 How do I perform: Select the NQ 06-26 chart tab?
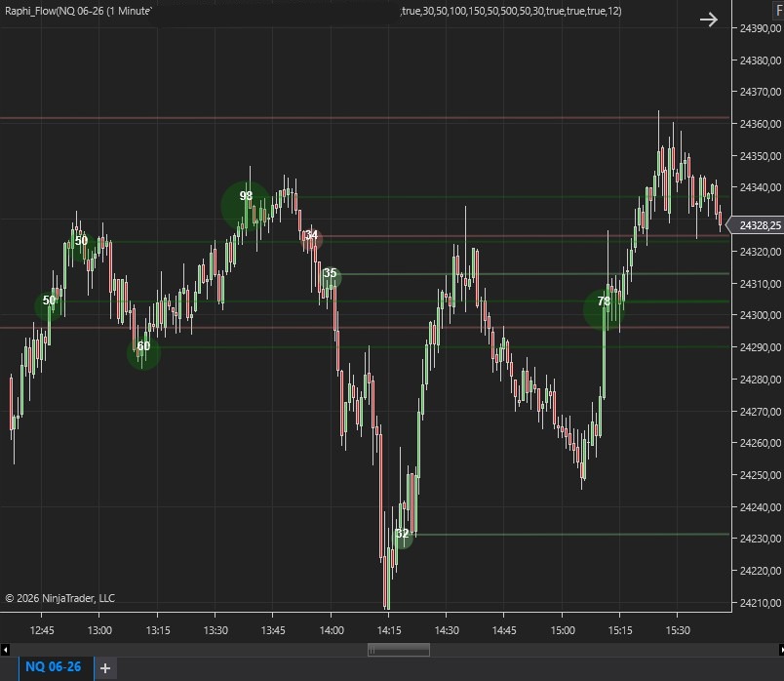tap(54, 667)
